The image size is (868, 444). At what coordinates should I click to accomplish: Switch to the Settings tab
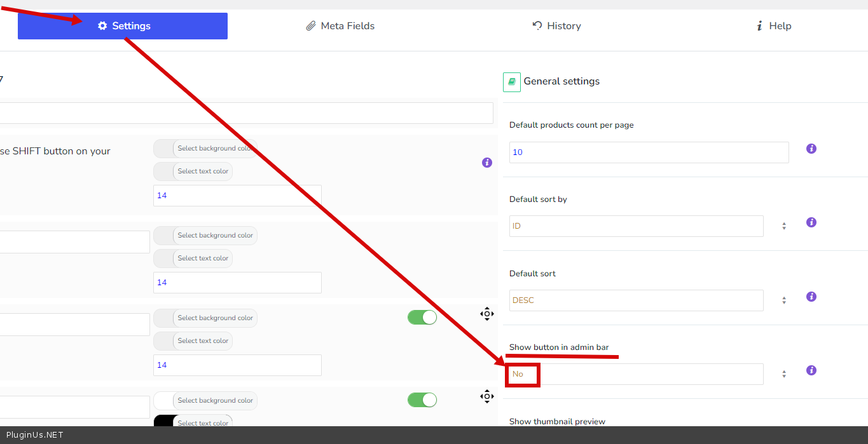123,26
